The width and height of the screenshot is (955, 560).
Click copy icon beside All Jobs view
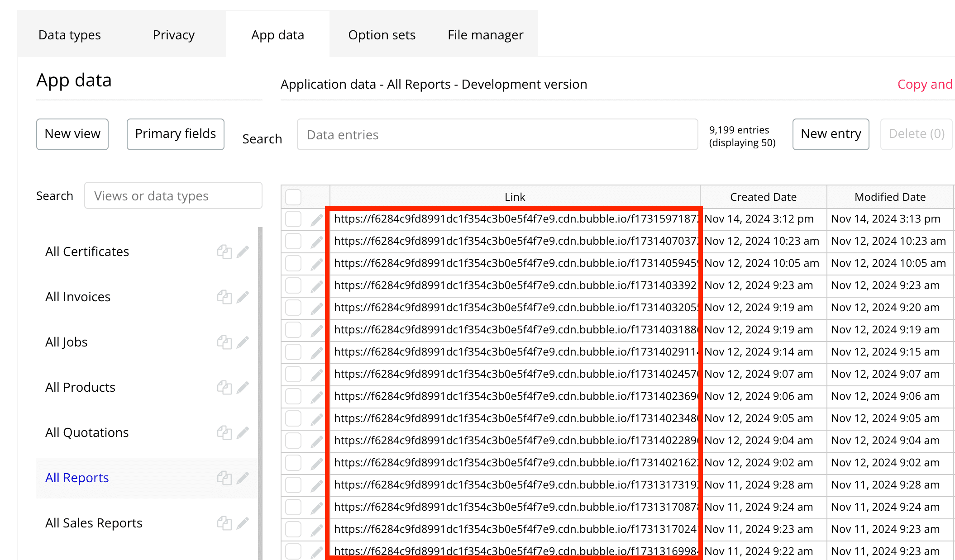(x=224, y=342)
